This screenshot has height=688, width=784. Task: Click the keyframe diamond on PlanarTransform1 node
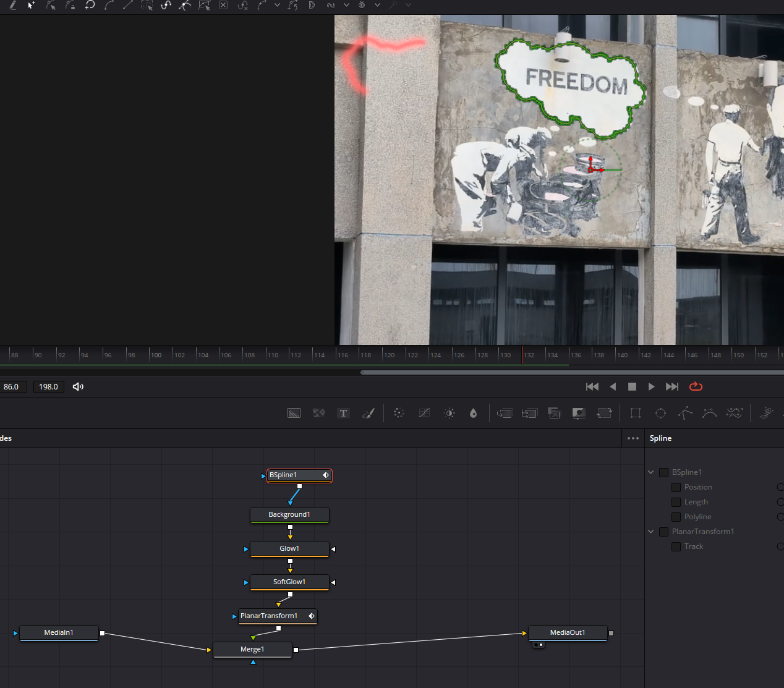(312, 616)
